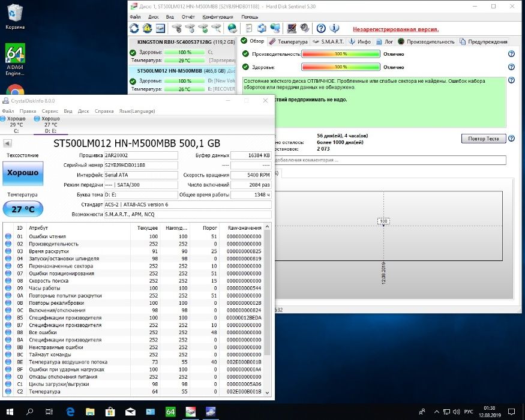Click help icon beside Здоровье status bar

tap(511, 67)
